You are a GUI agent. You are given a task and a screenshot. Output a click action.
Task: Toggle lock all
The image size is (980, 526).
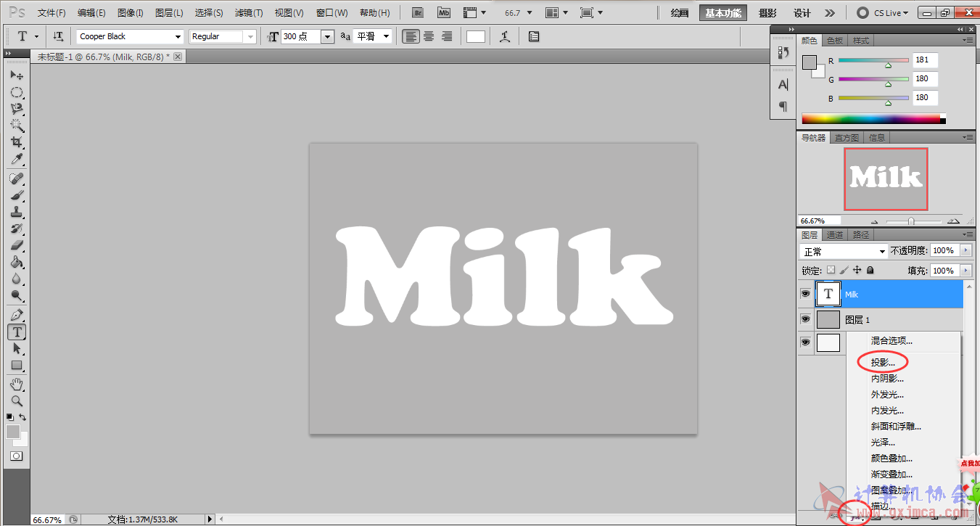coord(870,270)
